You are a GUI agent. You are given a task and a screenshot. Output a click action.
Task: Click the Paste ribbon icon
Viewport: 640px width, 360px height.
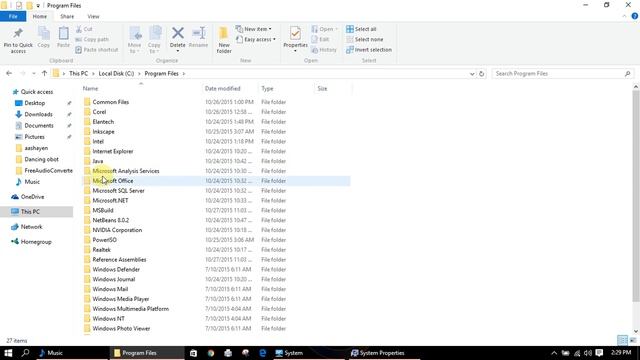63,34
